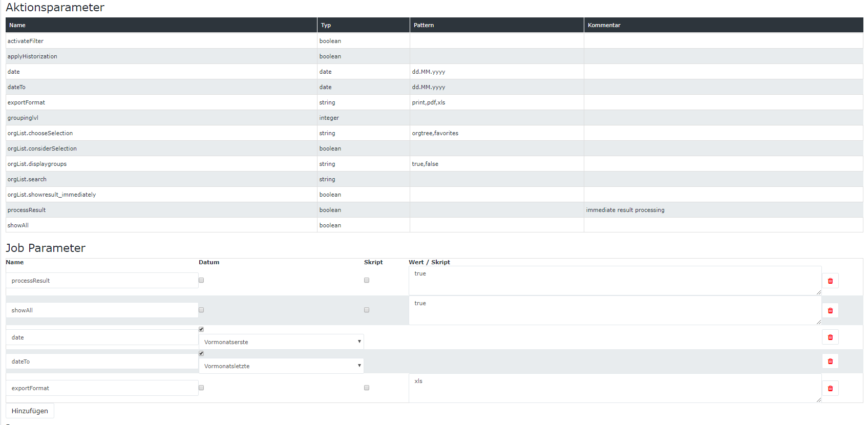Focus the job parameter date name field
The image size is (868, 425).
[102, 337]
